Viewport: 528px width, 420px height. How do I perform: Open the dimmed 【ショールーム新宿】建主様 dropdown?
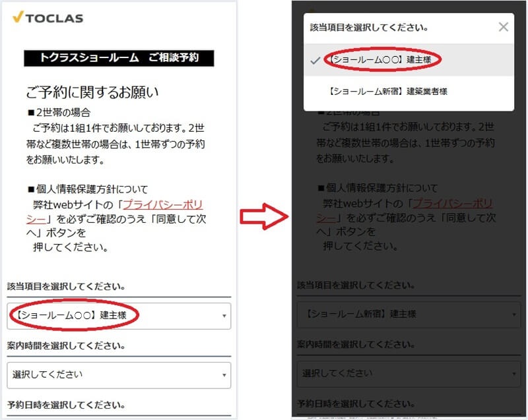click(408, 315)
